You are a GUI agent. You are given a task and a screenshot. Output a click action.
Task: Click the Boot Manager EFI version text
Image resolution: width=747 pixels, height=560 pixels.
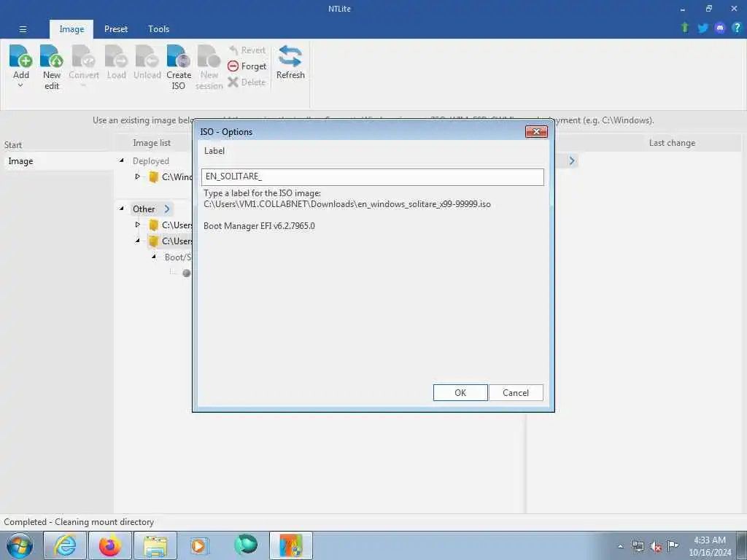(x=259, y=226)
